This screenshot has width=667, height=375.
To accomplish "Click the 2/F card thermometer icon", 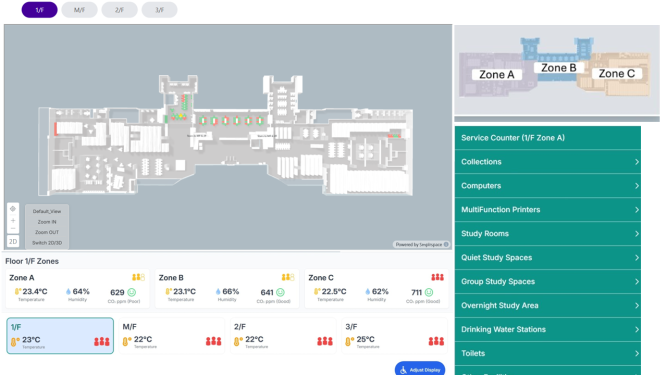I will point(238,341).
